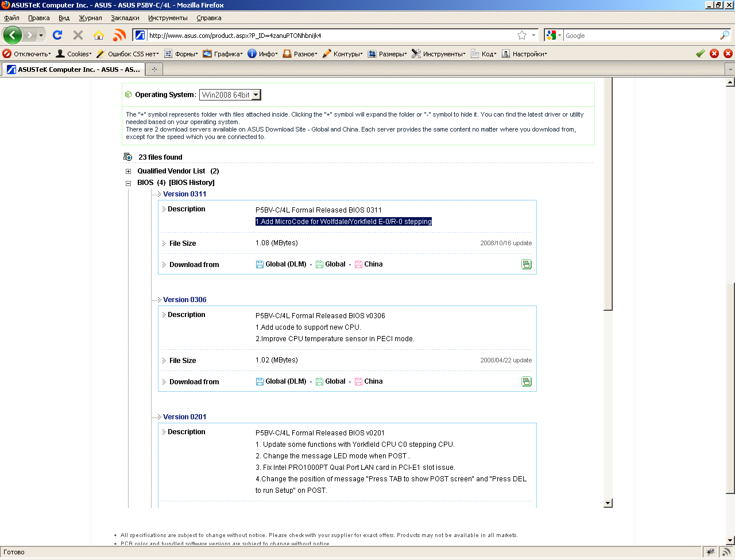Viewport: 735px width, 560px height.
Task: Open the list all tabs dropdown
Action: click(730, 69)
